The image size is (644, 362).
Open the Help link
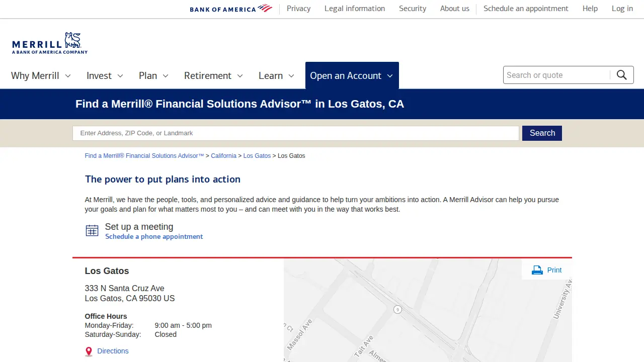tap(590, 9)
